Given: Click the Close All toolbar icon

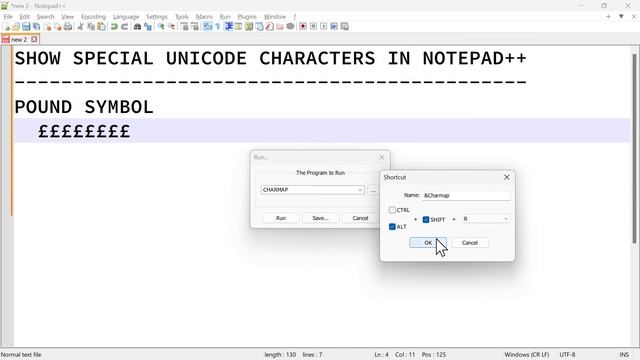Looking at the screenshot, I should 58,27.
